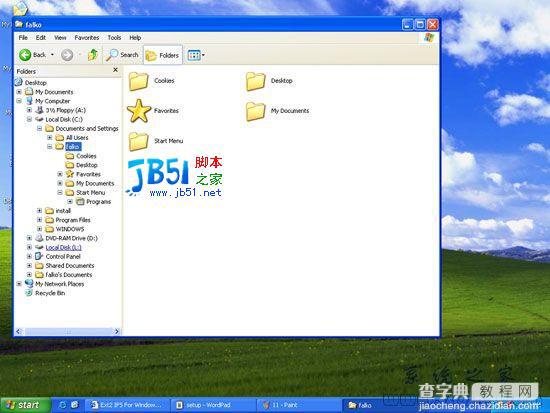
Task: Expand the WINDOWS node
Action: click(40, 229)
